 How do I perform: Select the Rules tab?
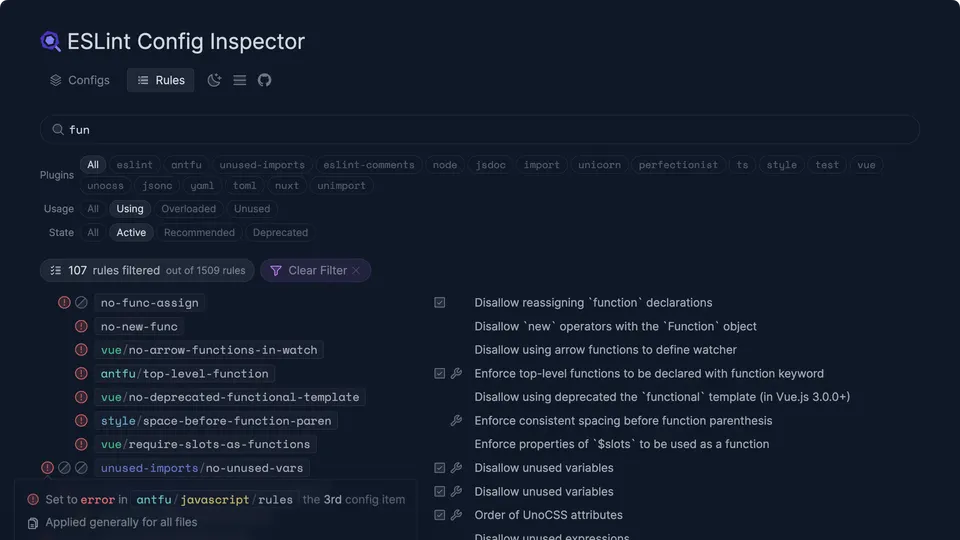click(x=160, y=80)
